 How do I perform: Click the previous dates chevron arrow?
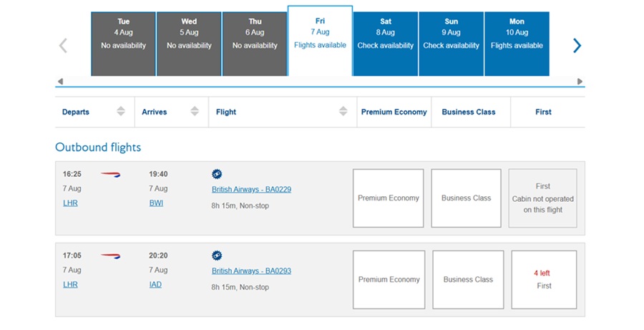click(x=63, y=46)
